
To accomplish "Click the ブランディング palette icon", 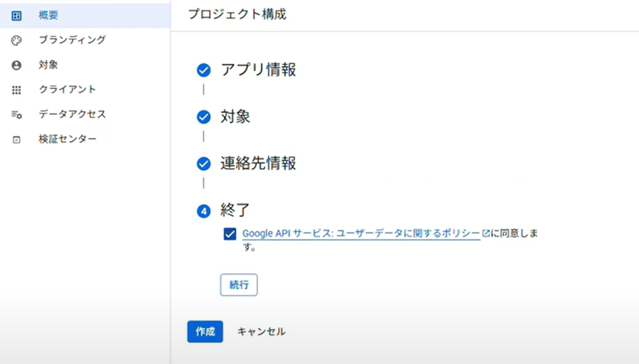I will (x=17, y=41).
